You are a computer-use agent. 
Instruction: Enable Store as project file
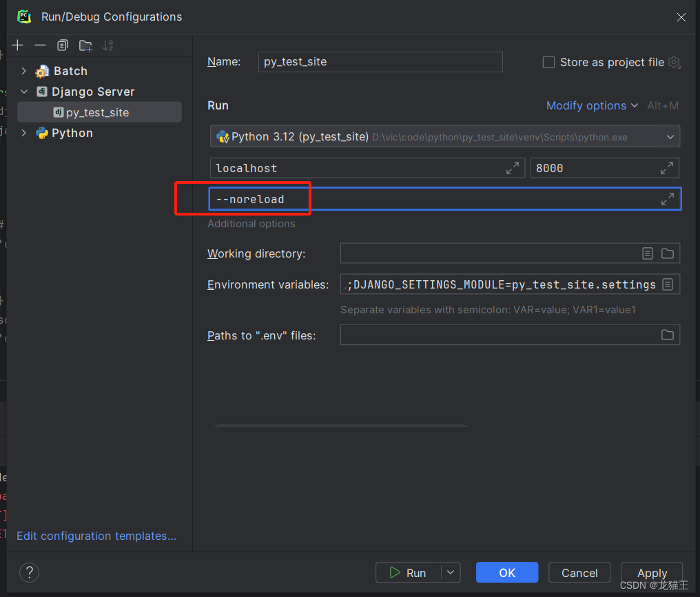click(548, 62)
